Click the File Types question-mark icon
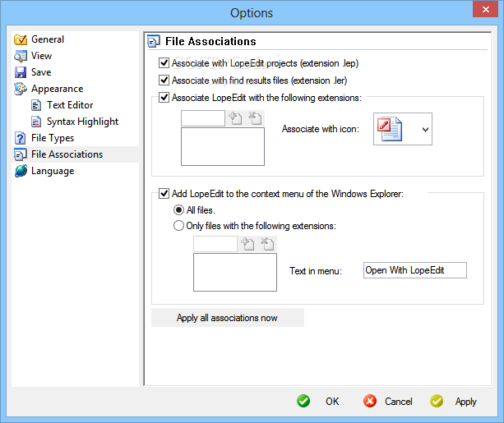 click(21, 138)
